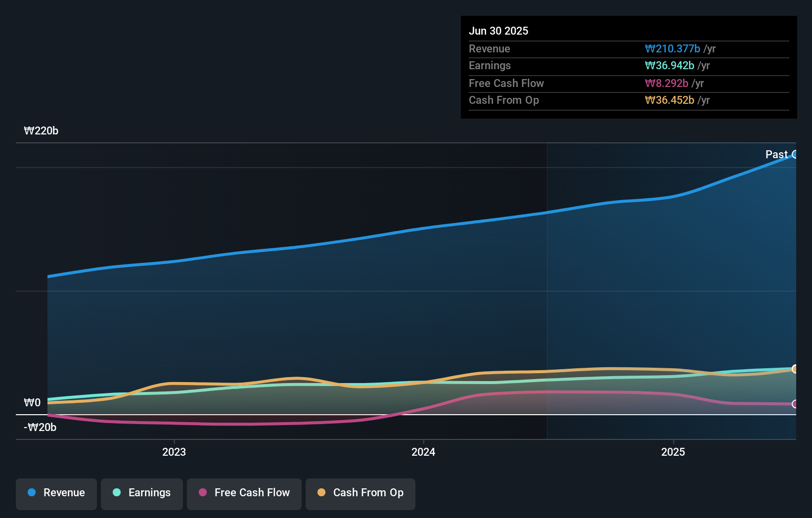
Task: Open the Cash From Op legend entry
Action: coord(360,493)
